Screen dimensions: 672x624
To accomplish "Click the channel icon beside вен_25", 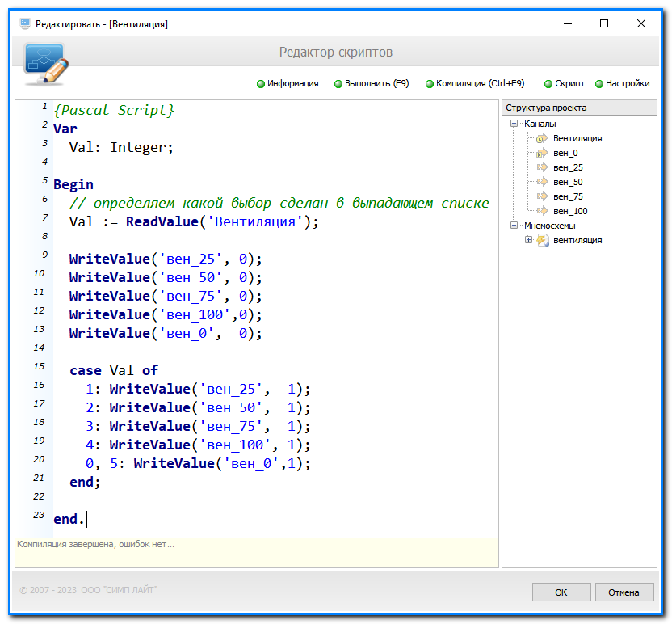I will click(x=543, y=167).
